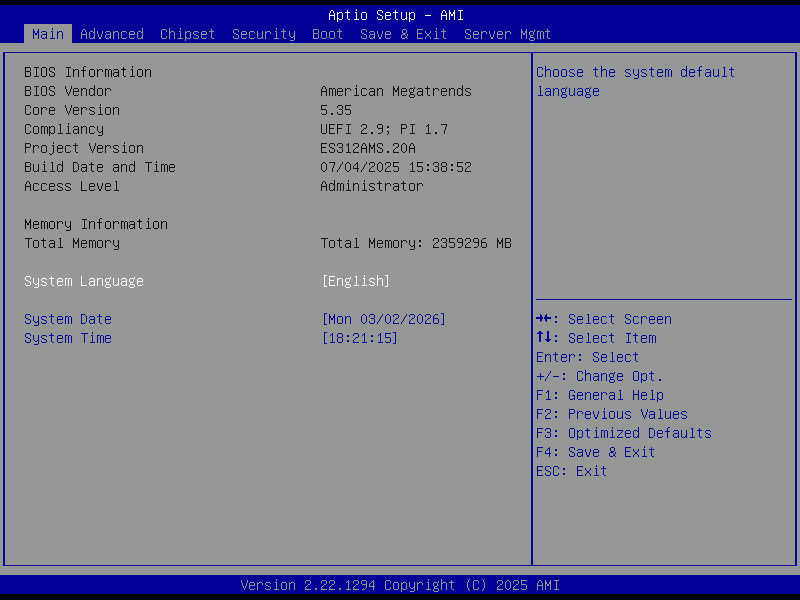
Task: Open the System Language selector
Action: click(84, 281)
